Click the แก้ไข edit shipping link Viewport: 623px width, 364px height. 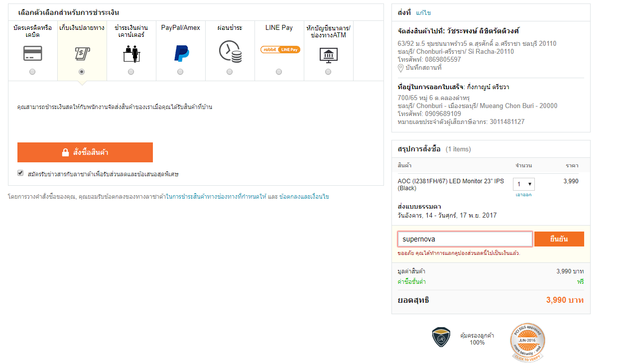tap(423, 13)
